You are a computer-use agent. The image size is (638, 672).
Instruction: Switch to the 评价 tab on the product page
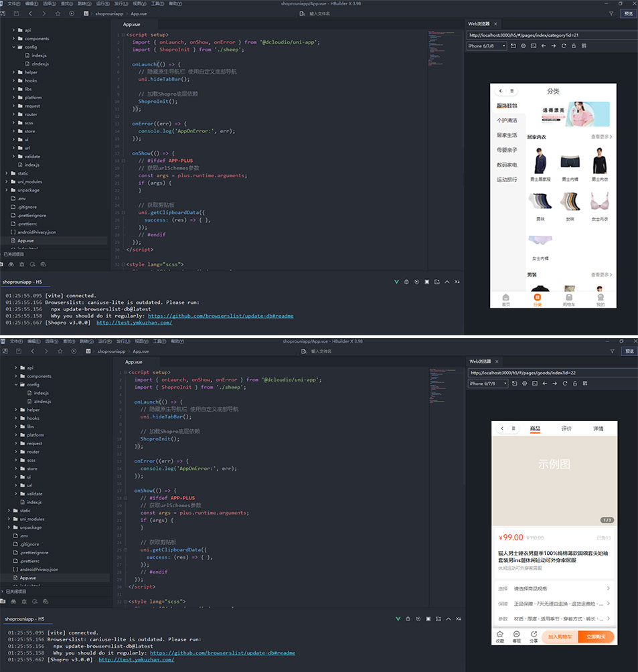pyautogui.click(x=566, y=428)
